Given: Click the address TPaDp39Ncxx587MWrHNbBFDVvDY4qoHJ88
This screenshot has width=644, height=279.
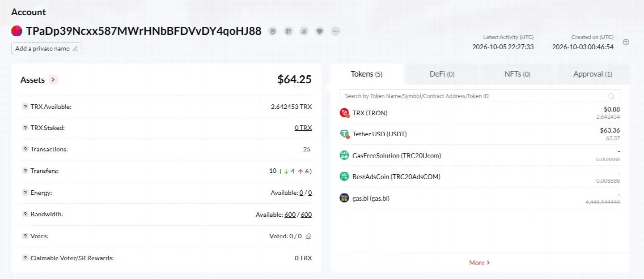Looking at the screenshot, I should [x=144, y=31].
